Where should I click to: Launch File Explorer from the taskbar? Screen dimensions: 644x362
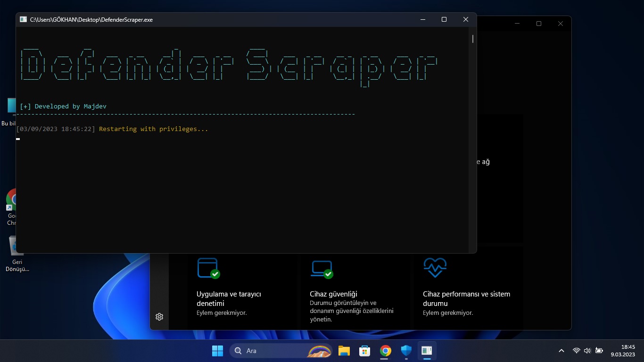click(344, 351)
